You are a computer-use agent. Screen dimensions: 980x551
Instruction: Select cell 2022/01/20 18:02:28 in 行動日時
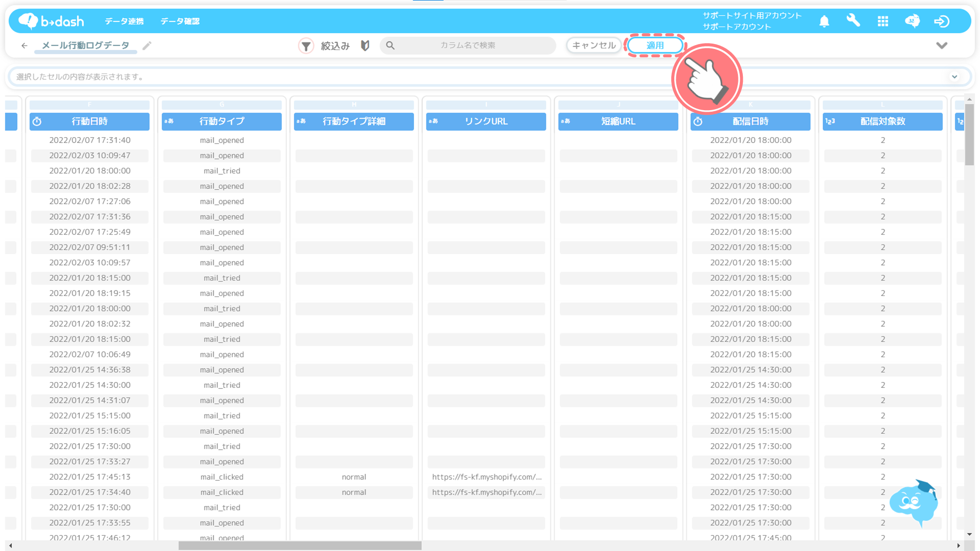point(90,186)
